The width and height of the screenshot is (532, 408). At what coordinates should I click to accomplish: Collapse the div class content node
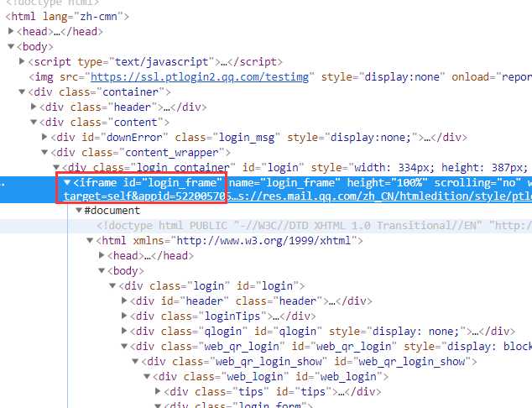[x=34, y=122]
